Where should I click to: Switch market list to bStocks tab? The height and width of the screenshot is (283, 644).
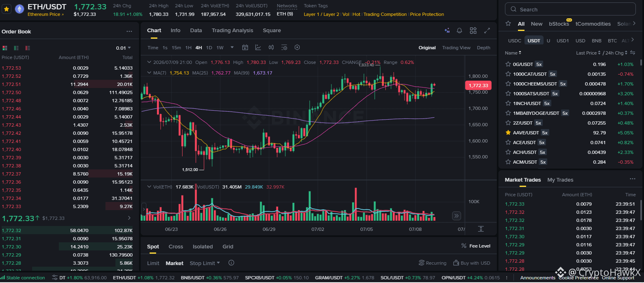tap(559, 24)
